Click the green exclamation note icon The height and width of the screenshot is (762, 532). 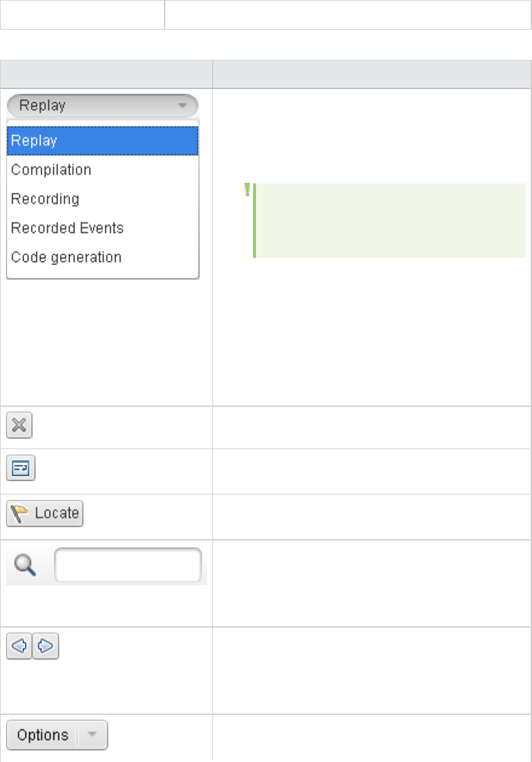coord(247,190)
